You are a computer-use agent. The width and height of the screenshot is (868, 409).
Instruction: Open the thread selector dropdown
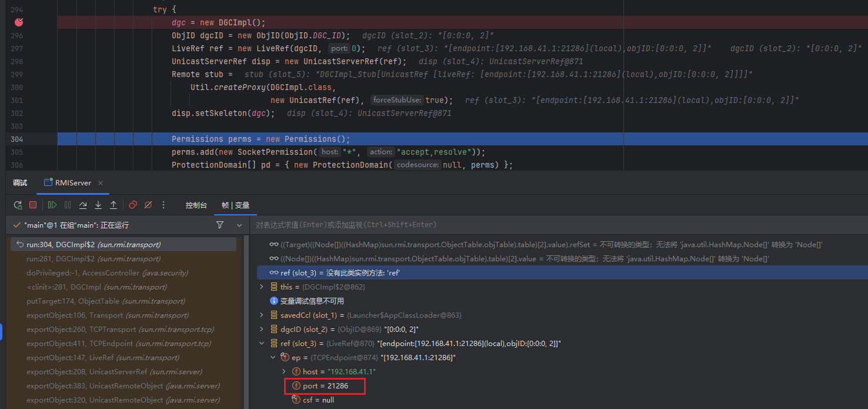point(239,225)
